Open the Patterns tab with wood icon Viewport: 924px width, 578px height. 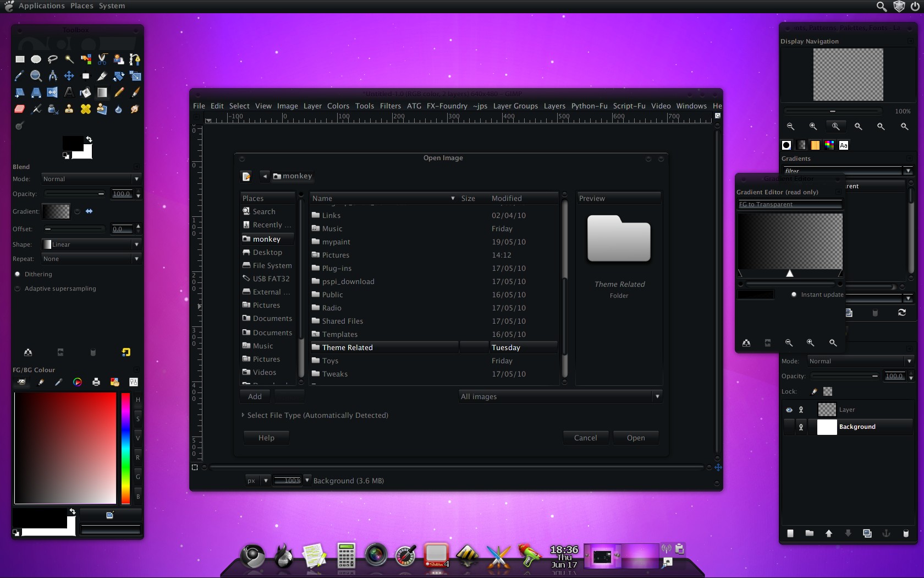tap(815, 145)
